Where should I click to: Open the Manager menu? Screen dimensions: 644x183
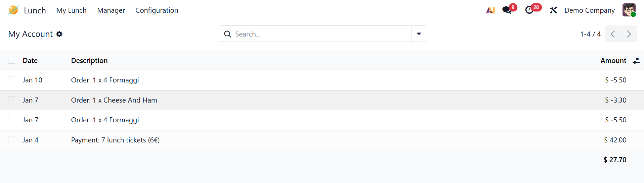point(111,10)
